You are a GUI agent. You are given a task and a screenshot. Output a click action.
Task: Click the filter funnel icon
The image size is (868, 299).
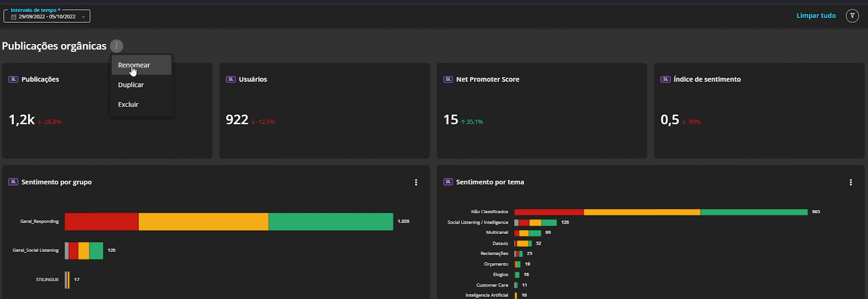pyautogui.click(x=852, y=16)
